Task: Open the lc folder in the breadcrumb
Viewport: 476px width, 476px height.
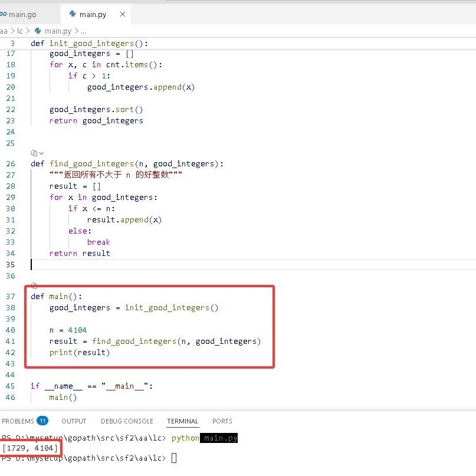Action: coord(19,31)
